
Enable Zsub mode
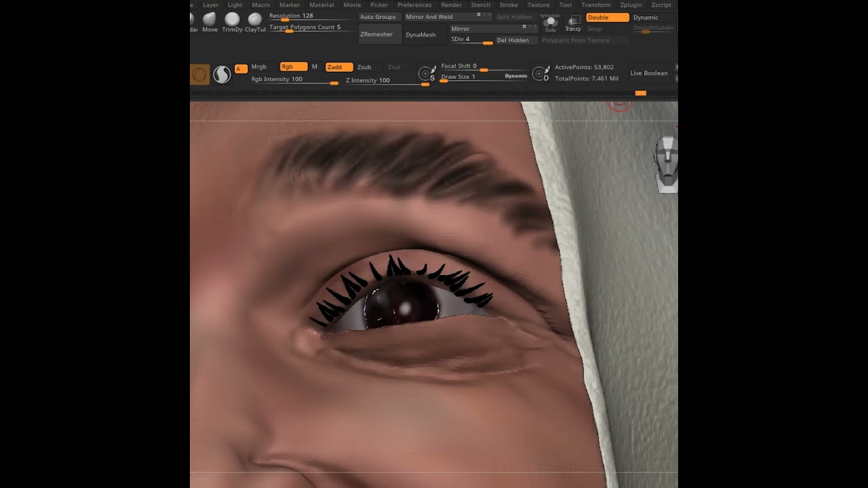(x=364, y=67)
